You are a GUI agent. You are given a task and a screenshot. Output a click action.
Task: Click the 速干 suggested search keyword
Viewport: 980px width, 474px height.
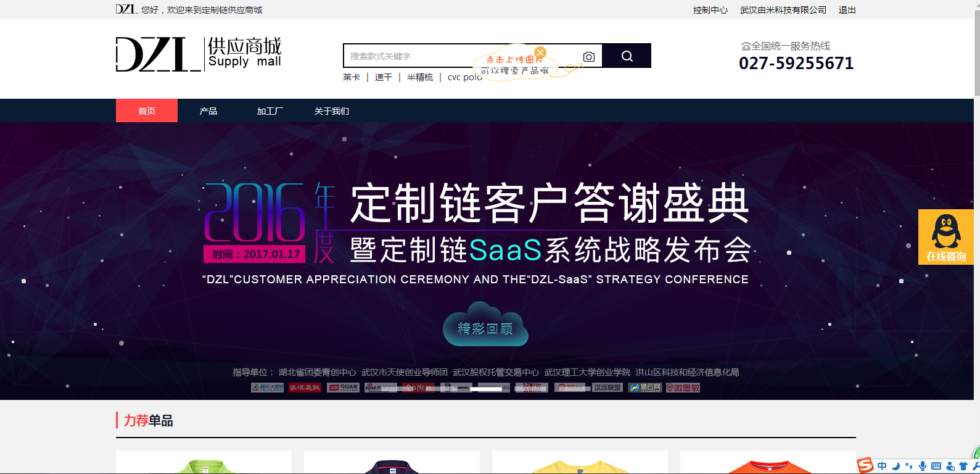coord(383,77)
